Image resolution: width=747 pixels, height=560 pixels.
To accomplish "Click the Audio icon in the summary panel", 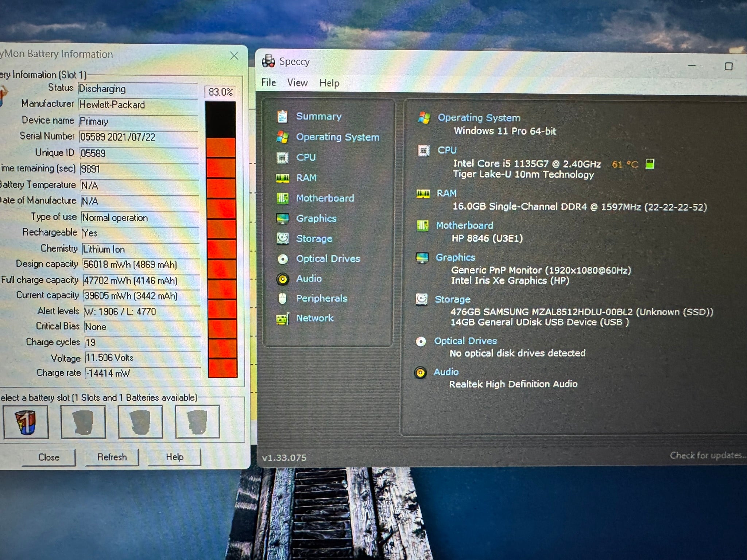I will point(420,373).
